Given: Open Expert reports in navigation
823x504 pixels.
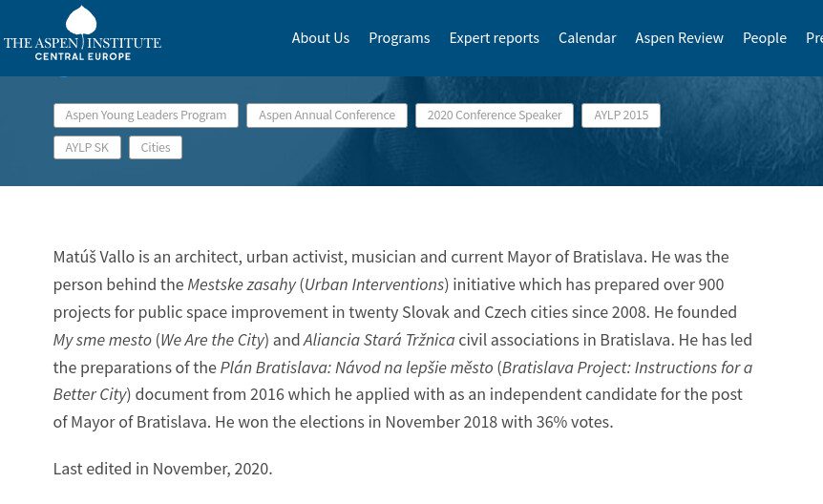Looking at the screenshot, I should click(x=494, y=38).
